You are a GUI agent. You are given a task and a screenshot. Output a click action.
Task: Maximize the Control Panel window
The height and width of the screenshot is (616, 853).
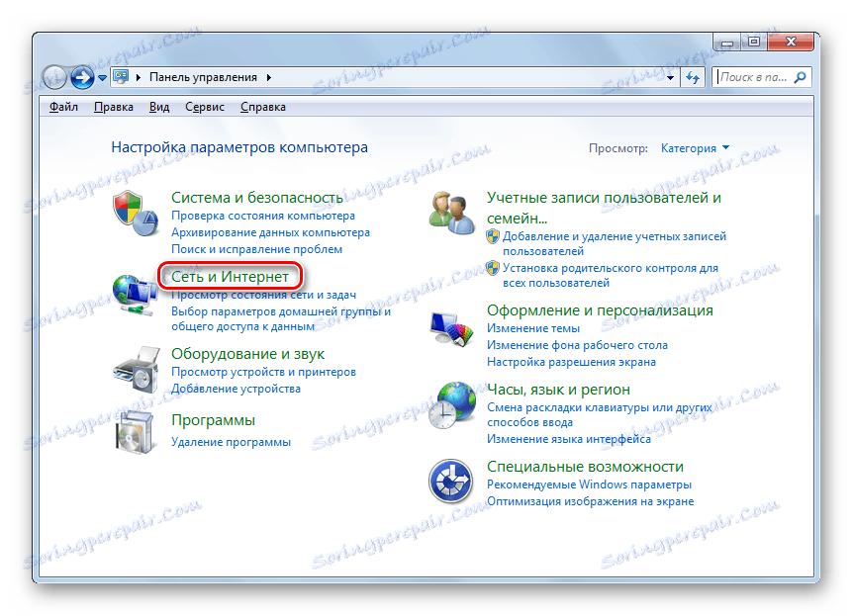[x=753, y=43]
